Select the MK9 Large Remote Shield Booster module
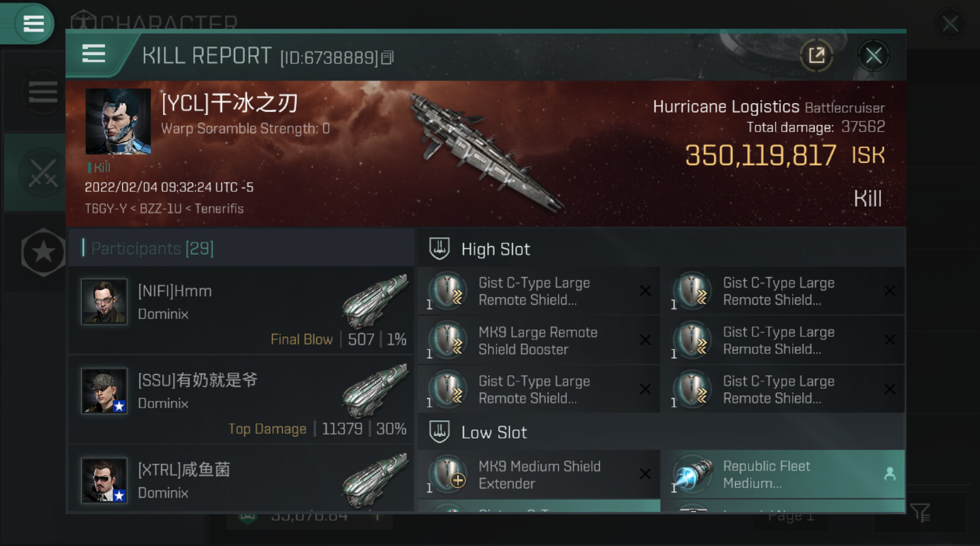The height and width of the screenshot is (546, 980). tap(539, 341)
